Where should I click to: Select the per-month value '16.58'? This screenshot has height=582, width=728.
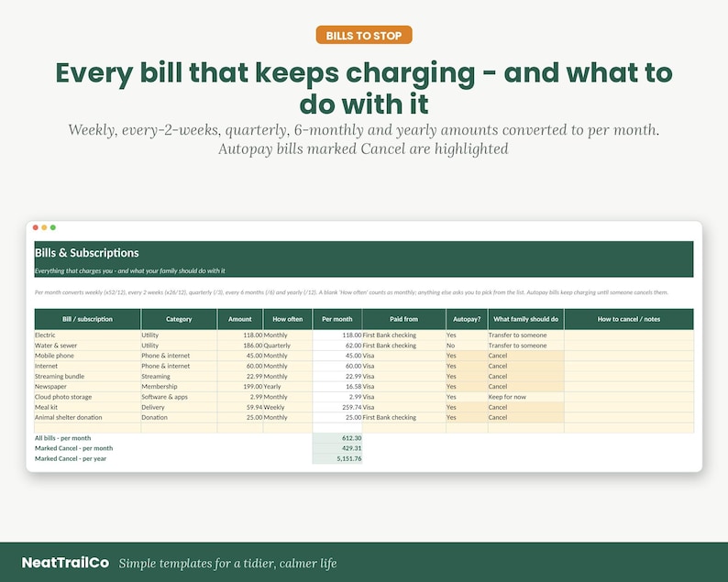point(337,387)
